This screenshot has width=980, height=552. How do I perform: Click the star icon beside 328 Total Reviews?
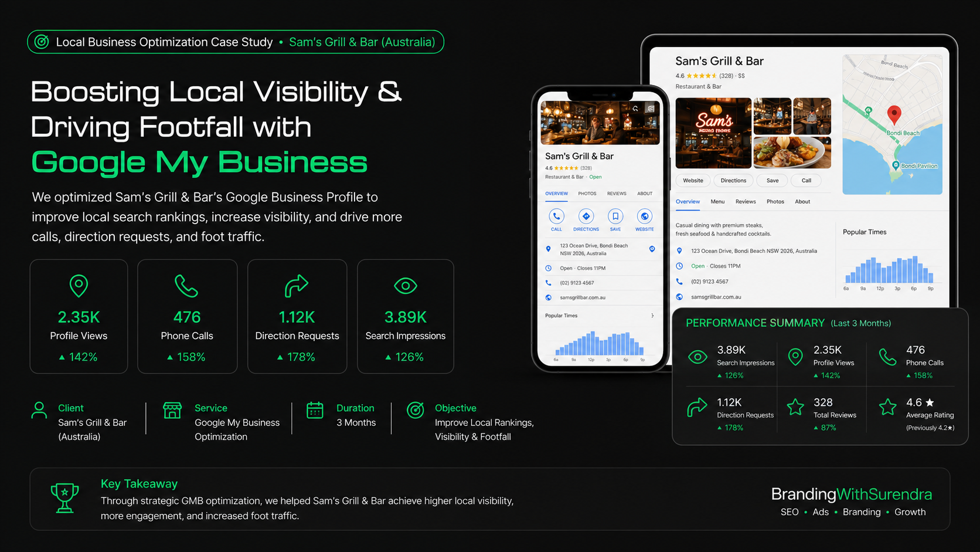795,407
